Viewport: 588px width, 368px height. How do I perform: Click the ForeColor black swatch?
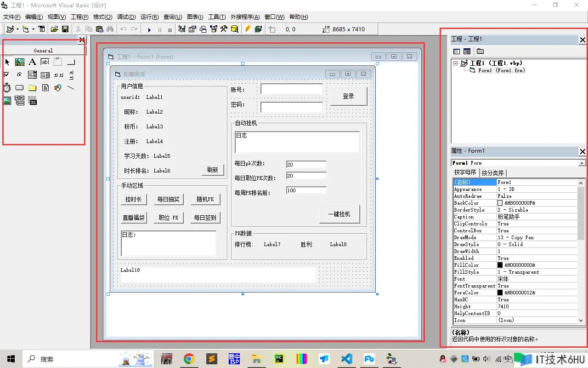tap(500, 293)
